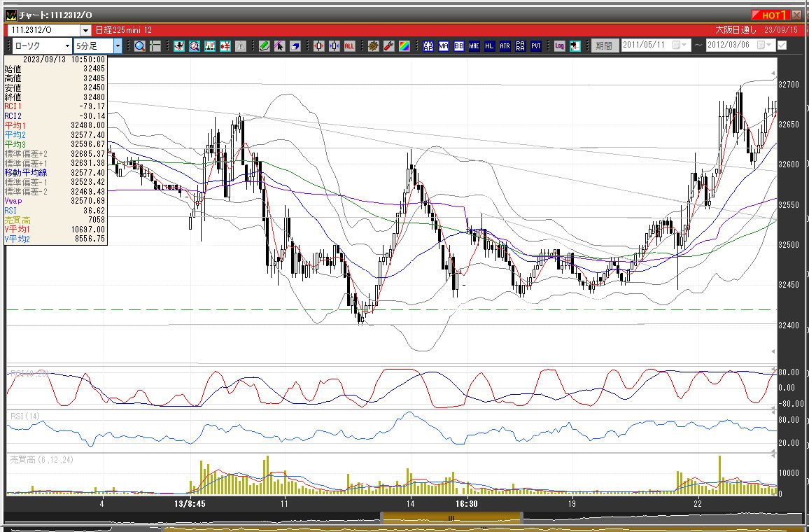Image resolution: width=809 pixels, height=532 pixels.
Task: Open the end date 2012/03/06 calendar dropdown
Action: 765,45
